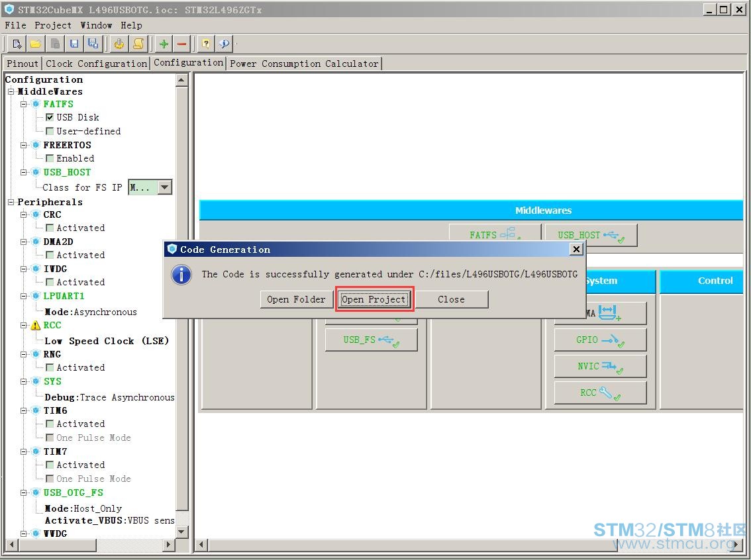Open the Window menu

pos(96,25)
